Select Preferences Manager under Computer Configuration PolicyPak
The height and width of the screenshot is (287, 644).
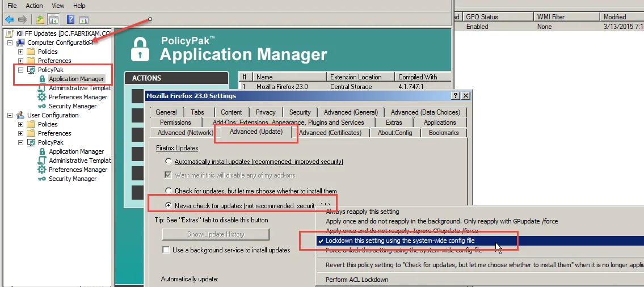78,97
